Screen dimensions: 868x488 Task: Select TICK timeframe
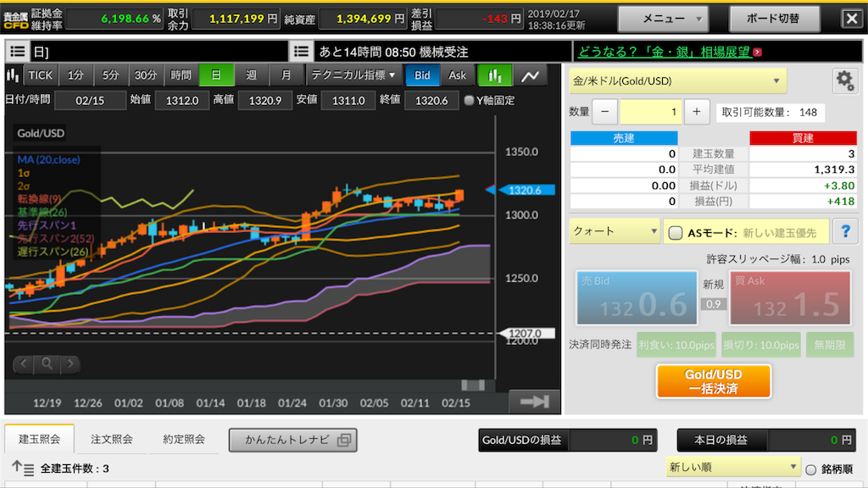tap(41, 75)
